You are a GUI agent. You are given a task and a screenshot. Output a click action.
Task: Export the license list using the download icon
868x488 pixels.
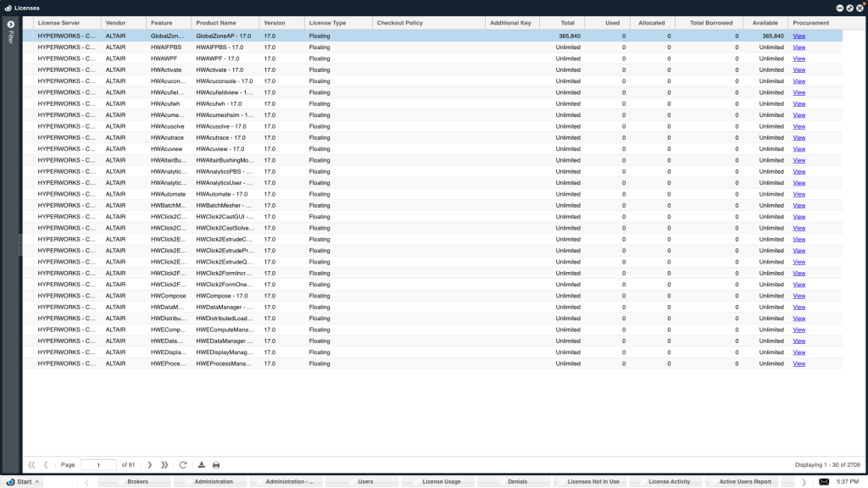tap(203, 464)
